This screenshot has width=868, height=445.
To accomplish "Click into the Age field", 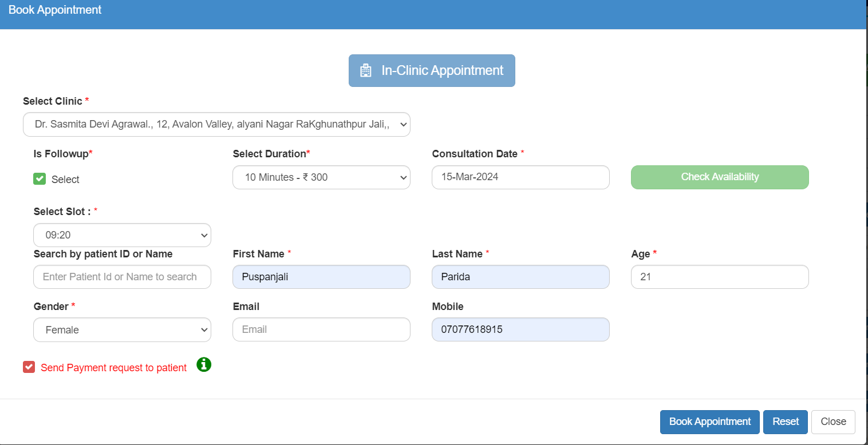I will coord(720,277).
